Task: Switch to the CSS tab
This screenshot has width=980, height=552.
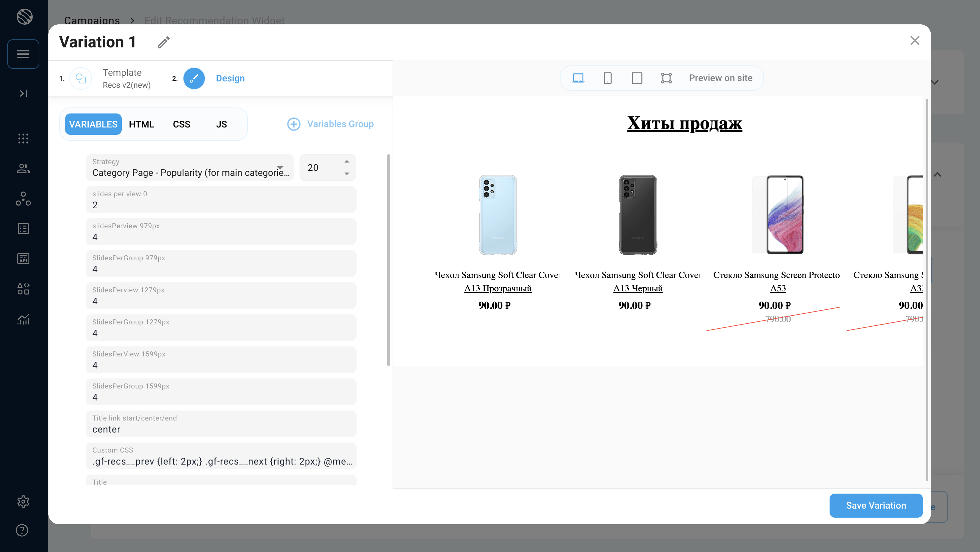Action: pyautogui.click(x=181, y=124)
